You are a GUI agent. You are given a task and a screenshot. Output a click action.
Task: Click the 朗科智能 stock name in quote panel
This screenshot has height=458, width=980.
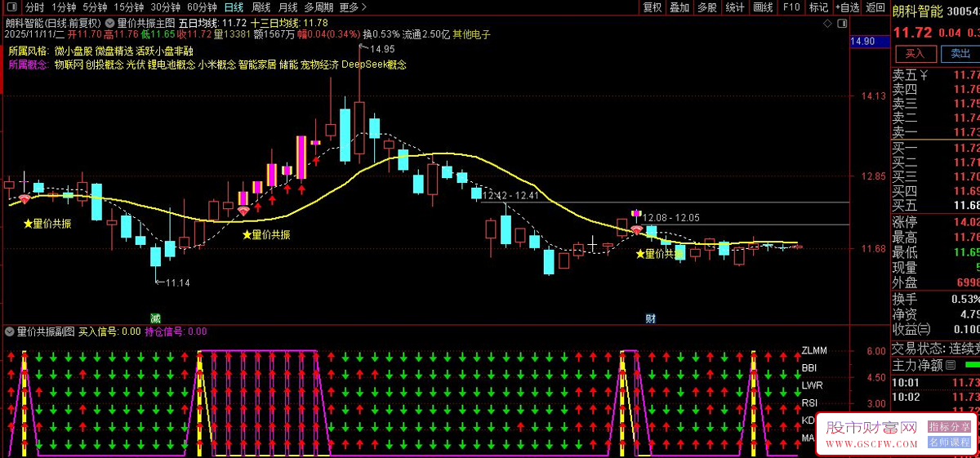tap(918, 11)
